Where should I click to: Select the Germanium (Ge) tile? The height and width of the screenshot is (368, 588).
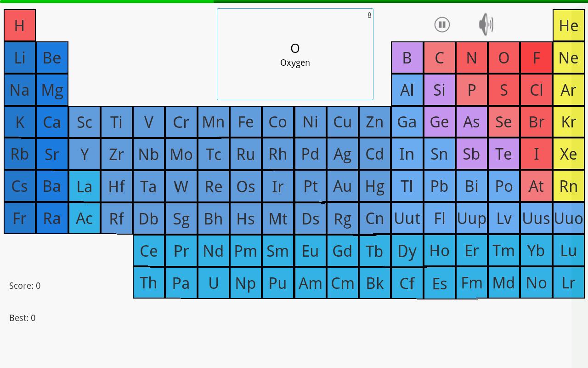click(439, 122)
